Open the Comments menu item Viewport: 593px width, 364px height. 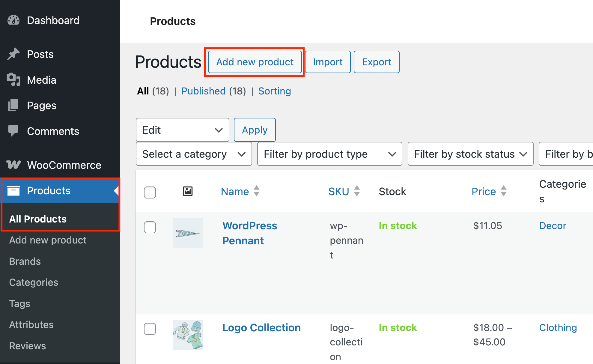53,131
